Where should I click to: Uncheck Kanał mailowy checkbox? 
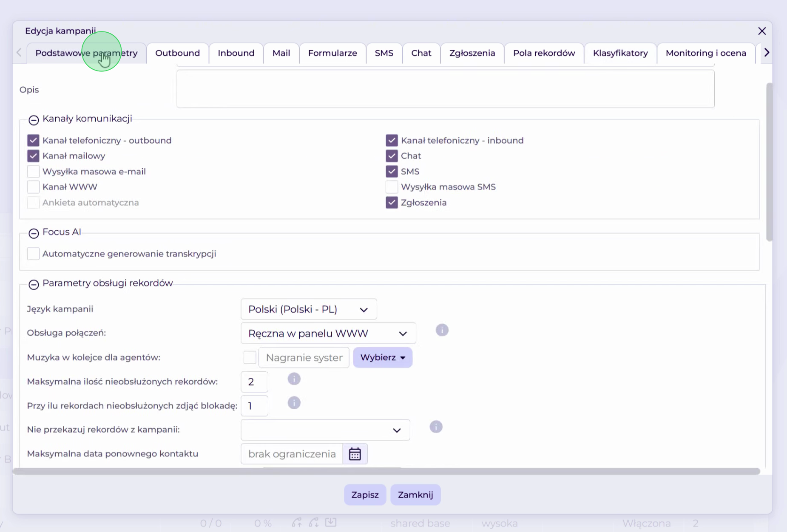(33, 156)
